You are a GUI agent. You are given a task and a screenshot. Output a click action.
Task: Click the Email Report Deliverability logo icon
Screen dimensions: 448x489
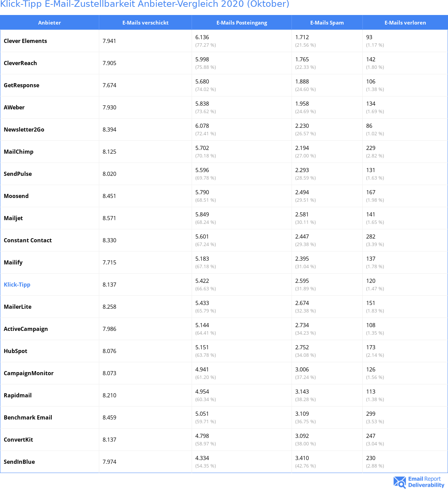(400, 482)
